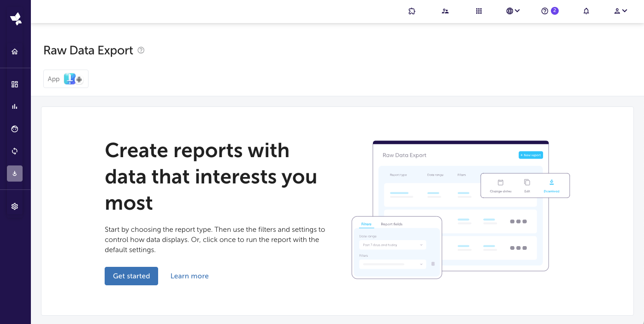Image resolution: width=644 pixels, height=324 pixels.
Task: Open settings via the sidebar gear icon
Action: 15,206
